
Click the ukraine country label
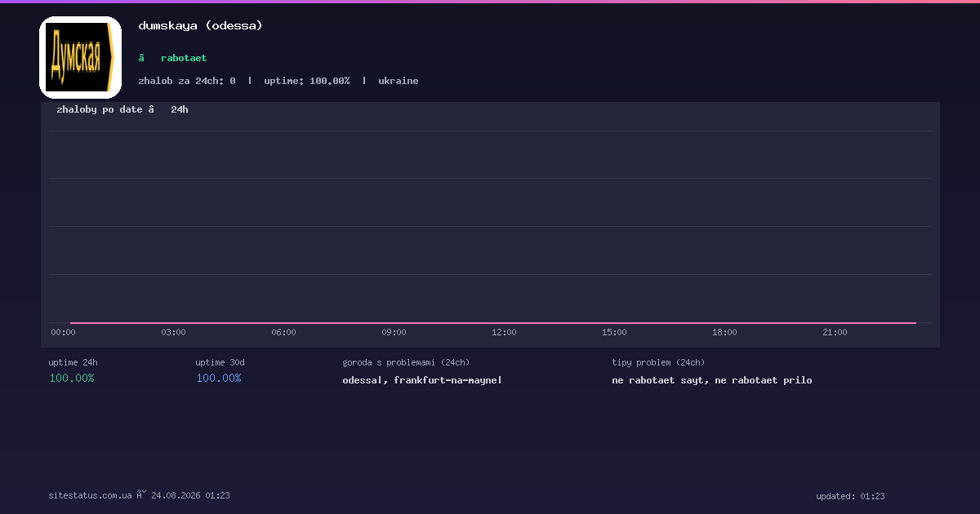point(399,81)
